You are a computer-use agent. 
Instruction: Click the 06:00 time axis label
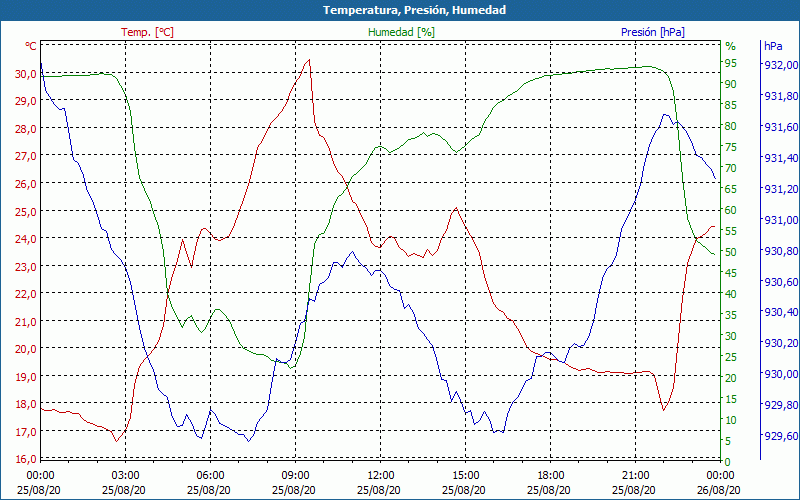click(x=210, y=476)
